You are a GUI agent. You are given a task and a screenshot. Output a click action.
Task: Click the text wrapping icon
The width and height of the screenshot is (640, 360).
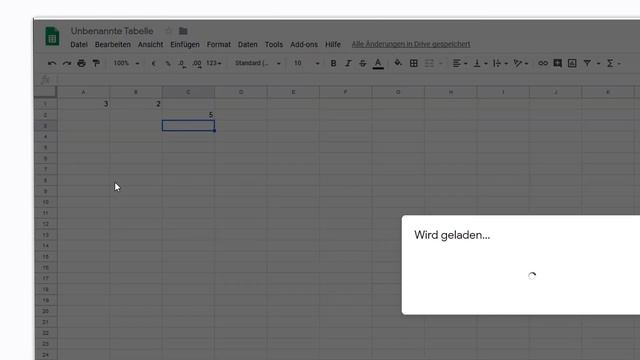[497, 63]
